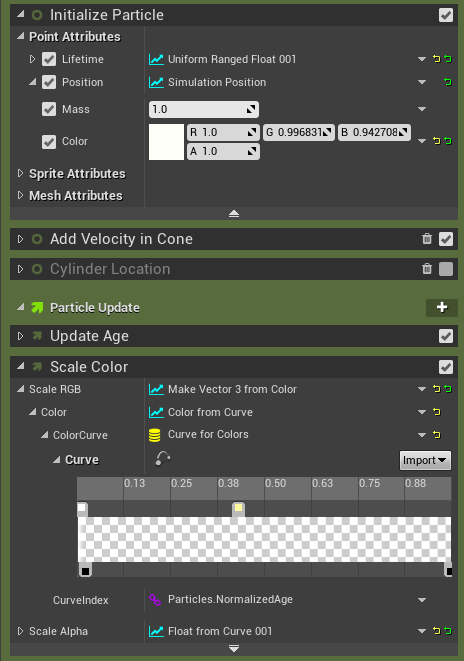Select the yellow color key on gradient

[x=238, y=508]
